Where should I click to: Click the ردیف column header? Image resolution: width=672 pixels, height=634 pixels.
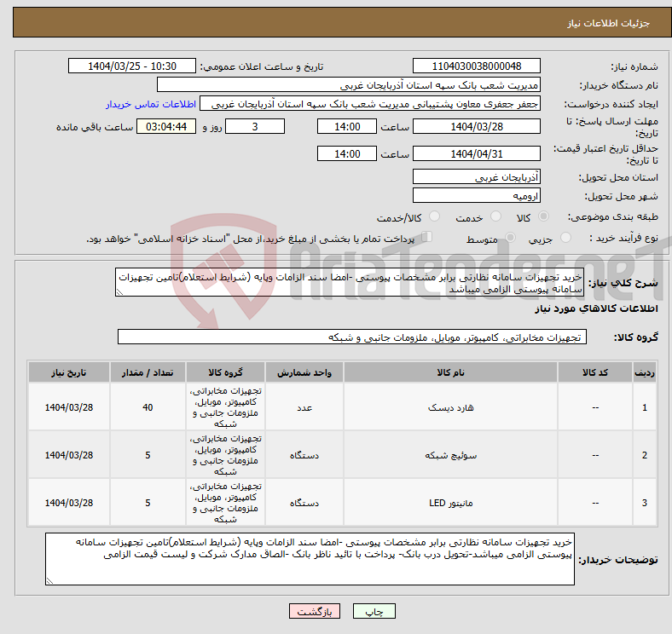click(644, 372)
